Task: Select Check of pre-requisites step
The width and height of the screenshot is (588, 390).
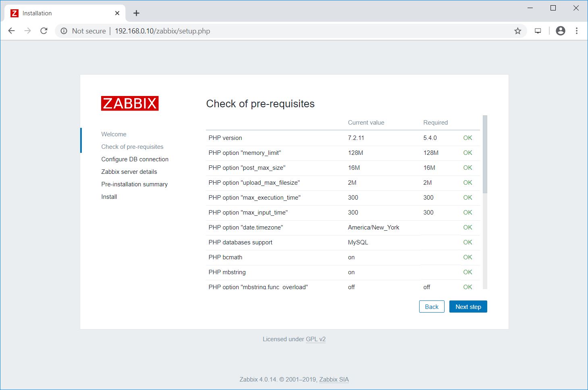Action: [132, 147]
